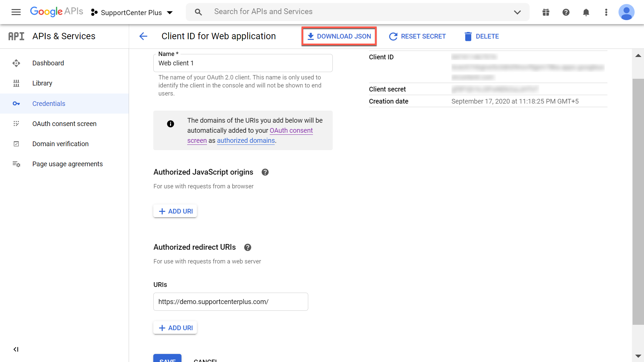
Task: Open the hamburger navigation menu
Action: (x=16, y=12)
